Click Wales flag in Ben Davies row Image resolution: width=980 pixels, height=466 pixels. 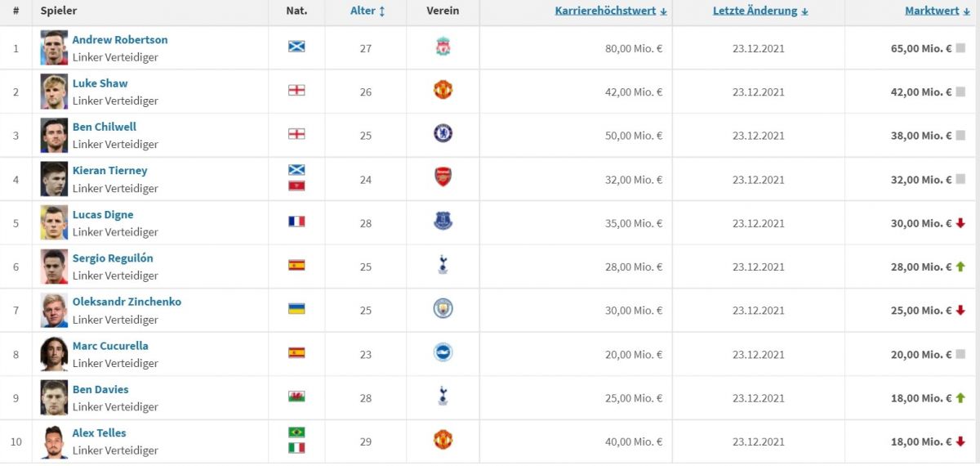pyautogui.click(x=296, y=397)
